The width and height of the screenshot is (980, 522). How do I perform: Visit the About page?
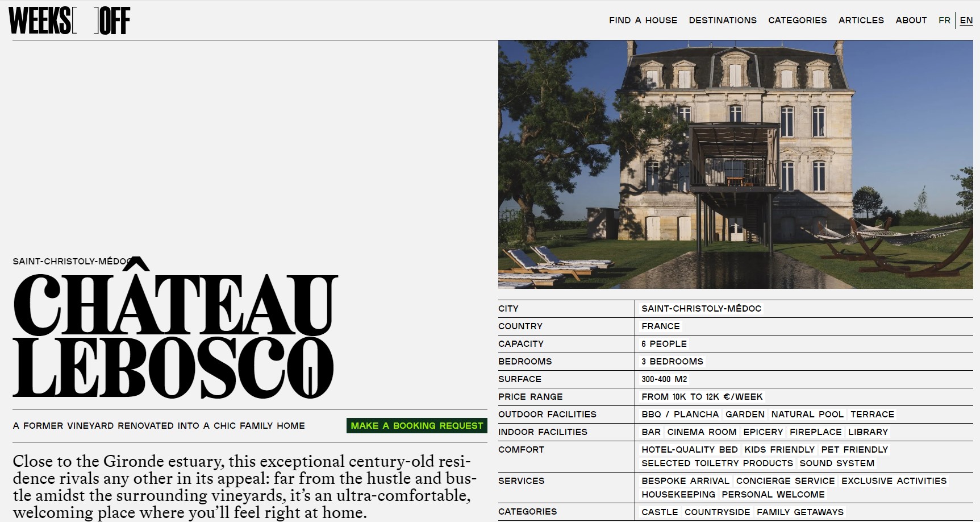(911, 20)
